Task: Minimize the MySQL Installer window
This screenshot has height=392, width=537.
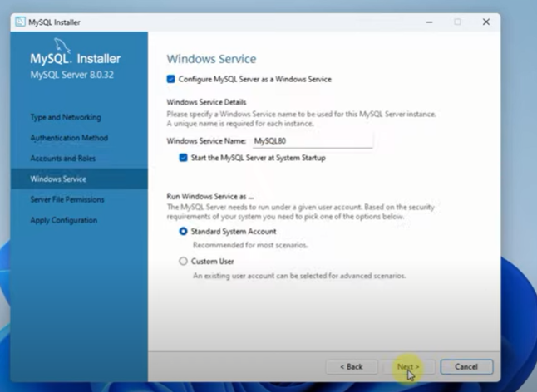Action: pos(430,22)
